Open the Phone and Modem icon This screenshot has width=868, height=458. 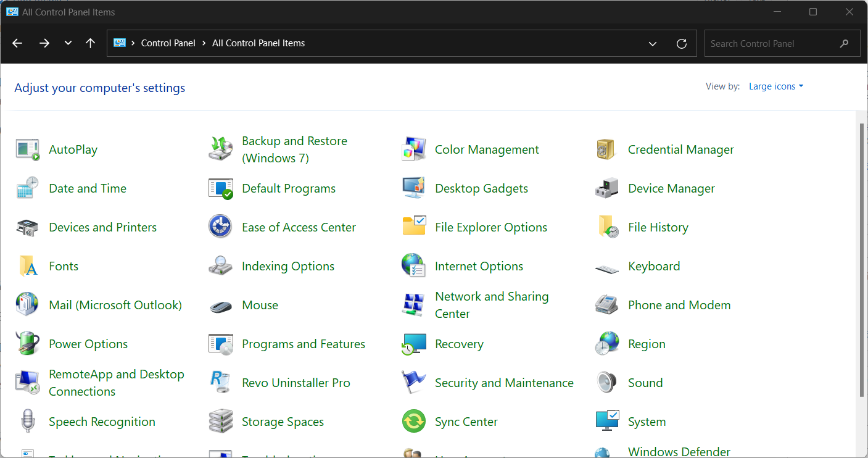click(x=607, y=305)
